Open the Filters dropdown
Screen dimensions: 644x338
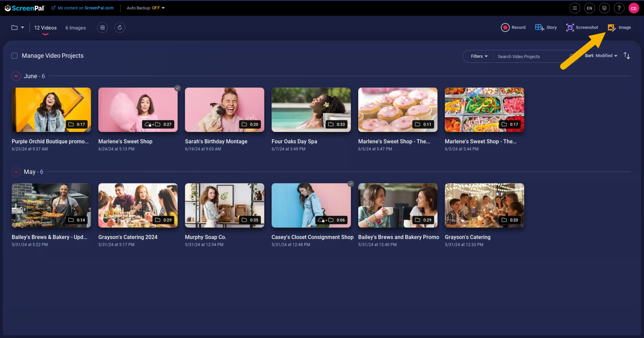[479, 56]
